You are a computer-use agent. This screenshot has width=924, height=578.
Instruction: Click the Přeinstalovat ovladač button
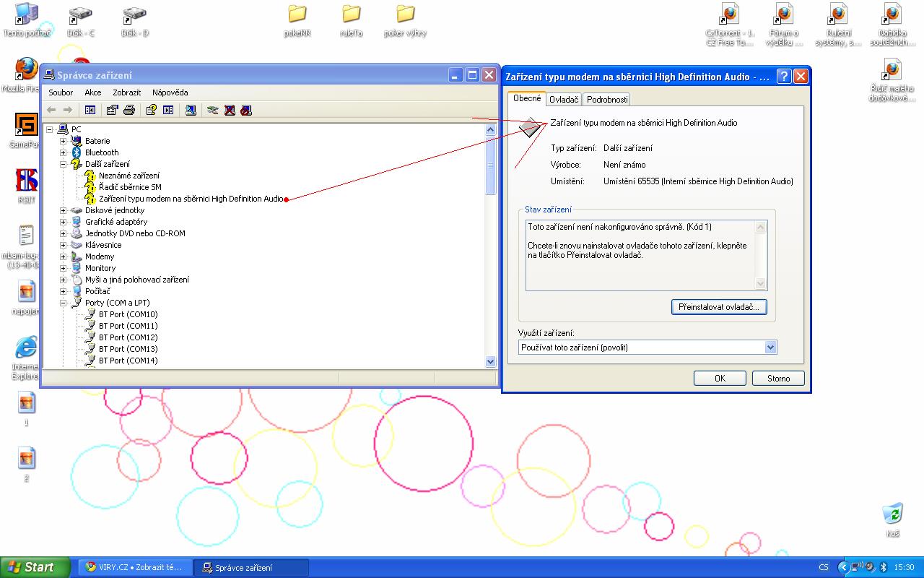718,307
